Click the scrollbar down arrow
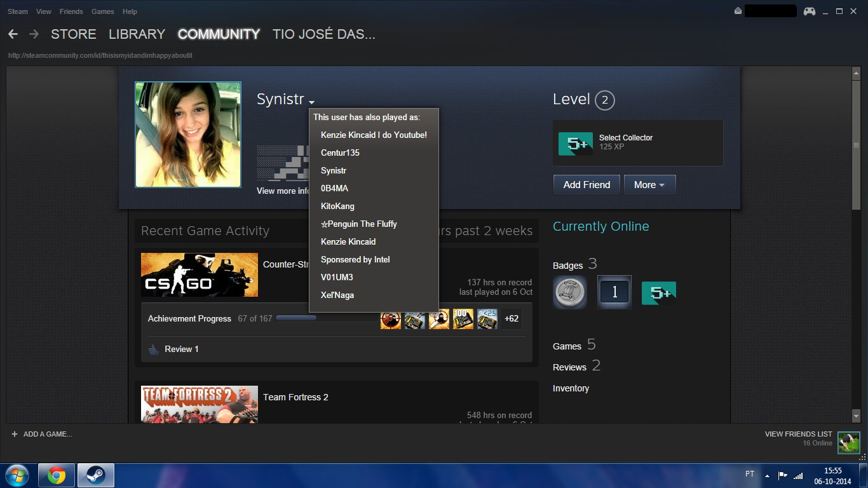Screen dimensions: 868x488 [856, 417]
